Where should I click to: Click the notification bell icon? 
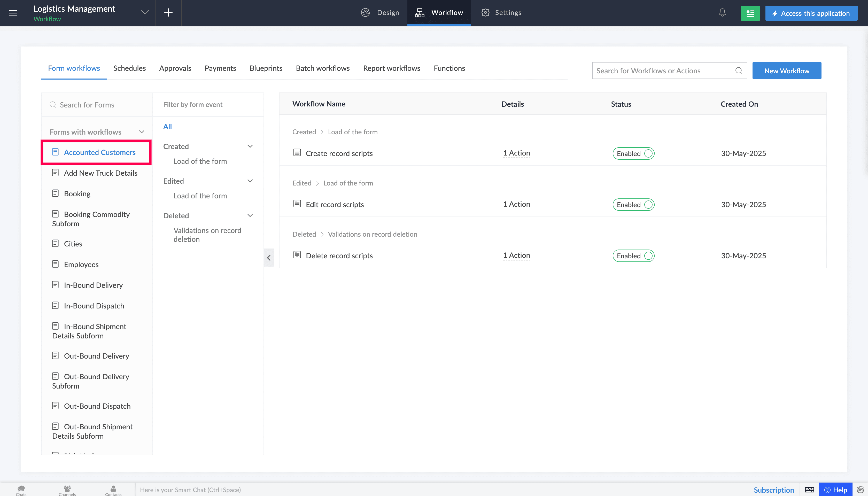point(722,13)
